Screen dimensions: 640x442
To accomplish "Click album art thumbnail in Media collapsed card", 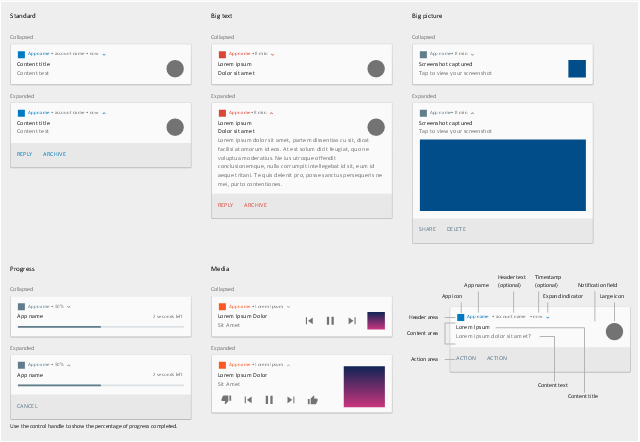I will (x=376, y=321).
